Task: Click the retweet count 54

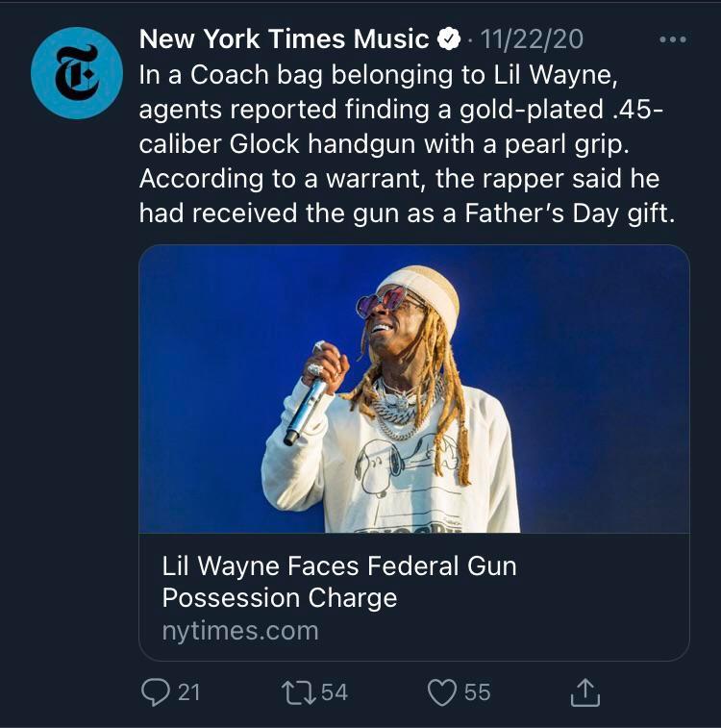Action: point(335,691)
